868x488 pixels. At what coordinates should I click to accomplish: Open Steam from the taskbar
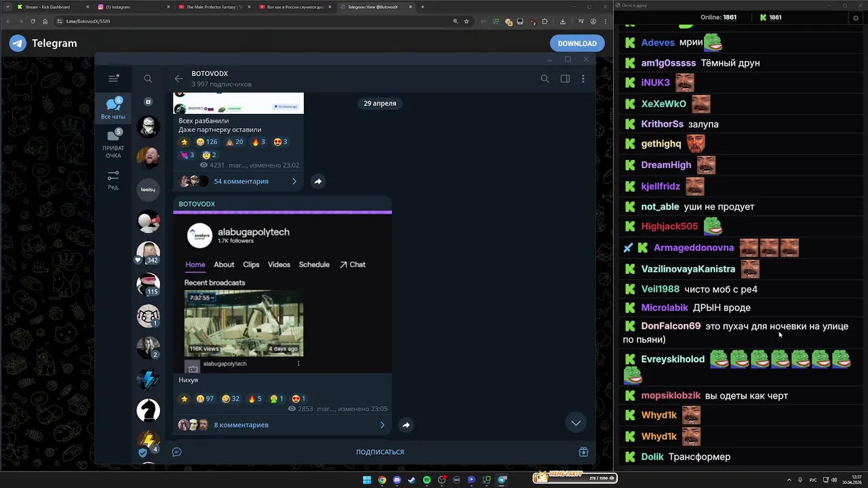tap(412, 480)
